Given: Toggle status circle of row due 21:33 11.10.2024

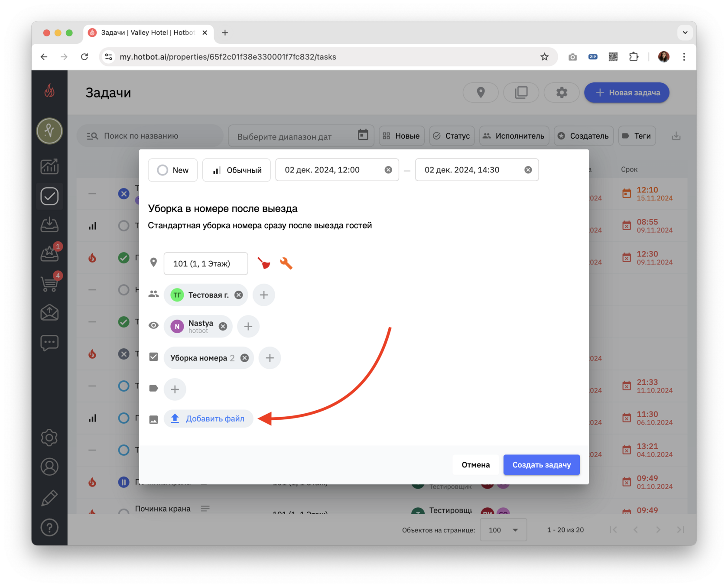Looking at the screenshot, I should pos(123,386).
